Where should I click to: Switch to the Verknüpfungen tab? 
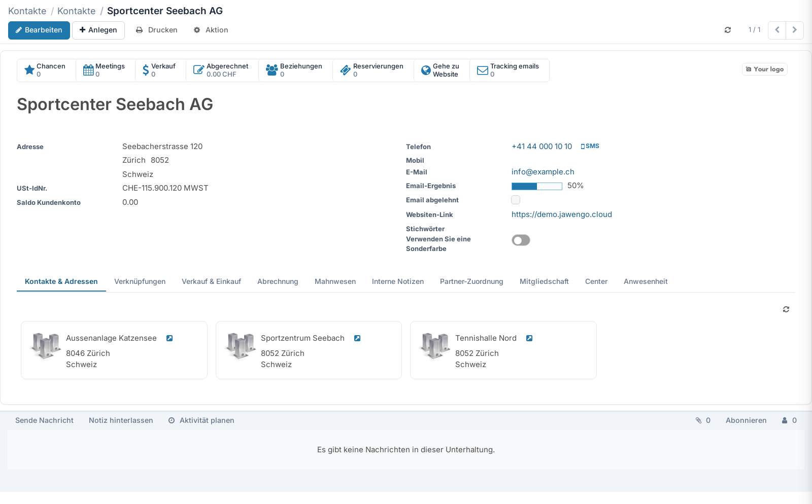pyautogui.click(x=140, y=281)
